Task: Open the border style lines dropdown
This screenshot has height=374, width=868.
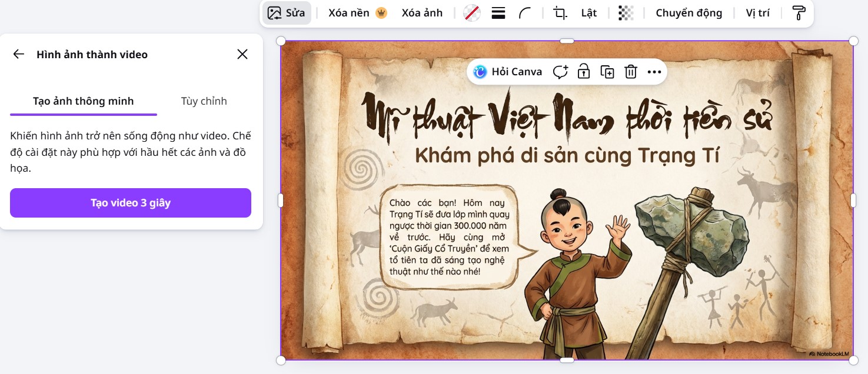Action: (498, 12)
